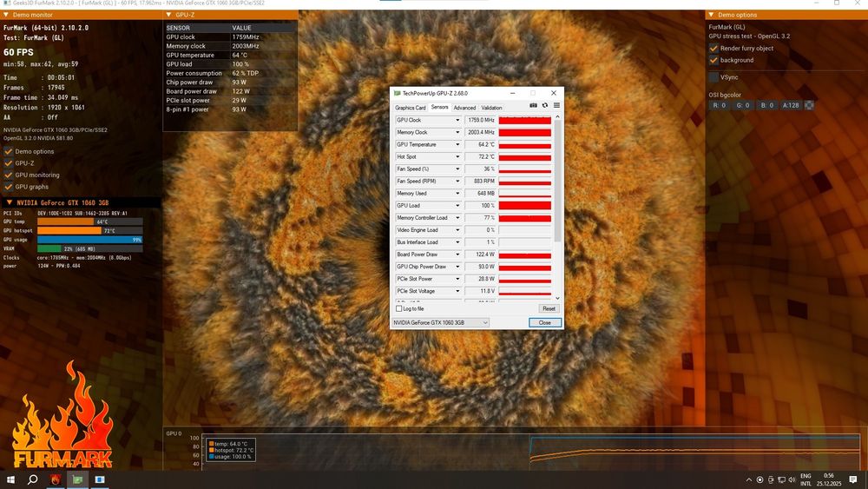Screen dimensions: 868x489
Task: Open the GPU Chip Power Draw dropdown
Action: pos(457,267)
